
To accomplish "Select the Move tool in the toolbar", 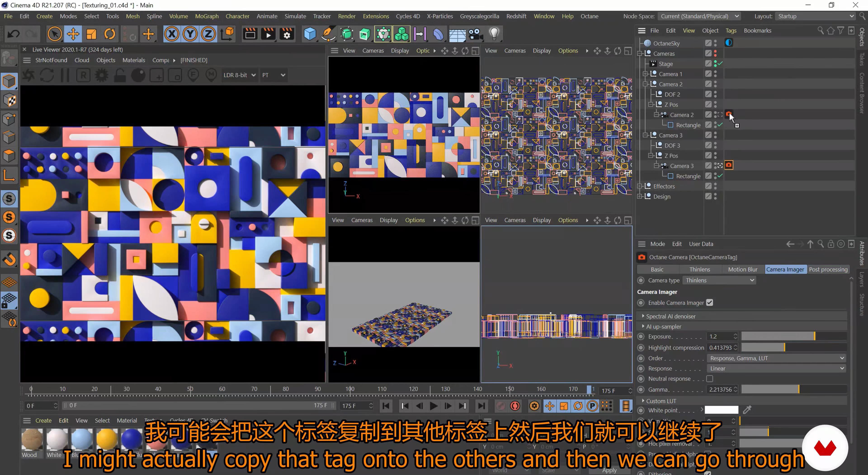I will pos(73,34).
